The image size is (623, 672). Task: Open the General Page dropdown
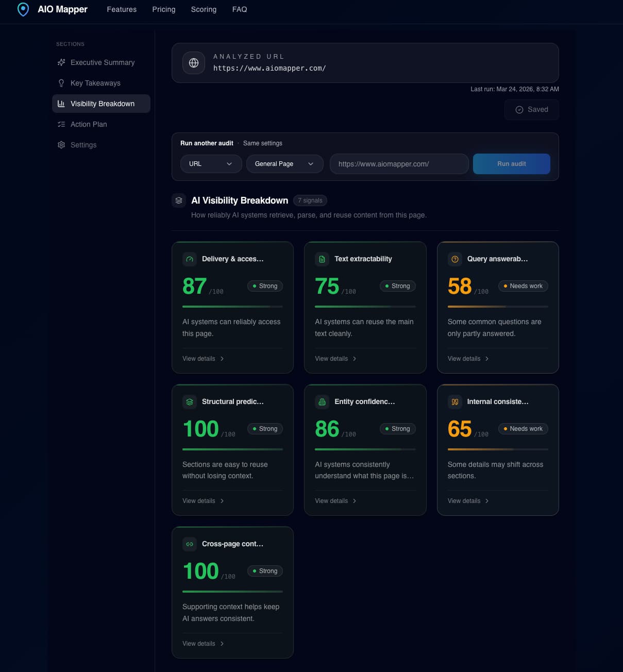click(x=284, y=164)
